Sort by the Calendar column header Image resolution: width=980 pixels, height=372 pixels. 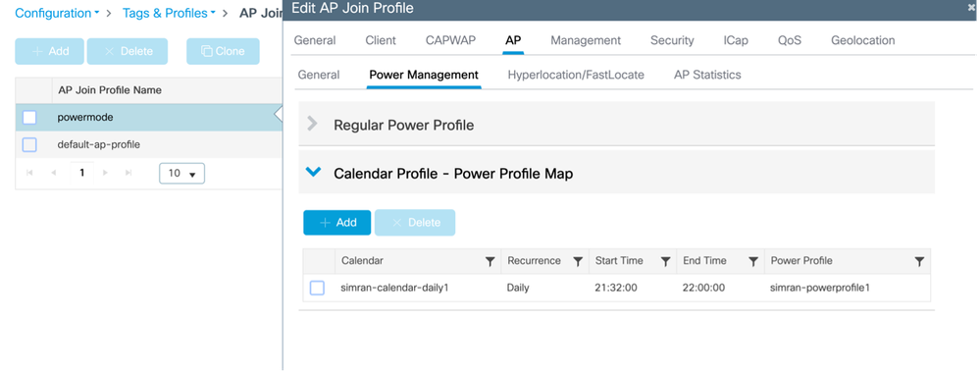tap(363, 261)
